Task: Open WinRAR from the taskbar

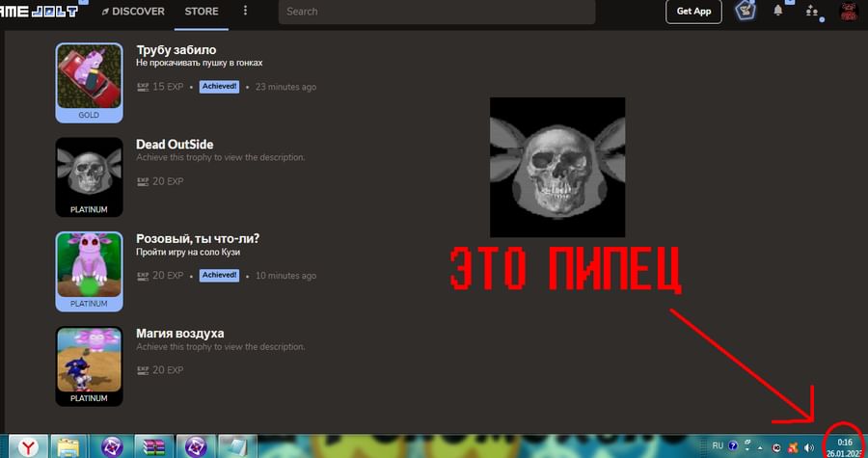Action: pyautogui.click(x=154, y=446)
